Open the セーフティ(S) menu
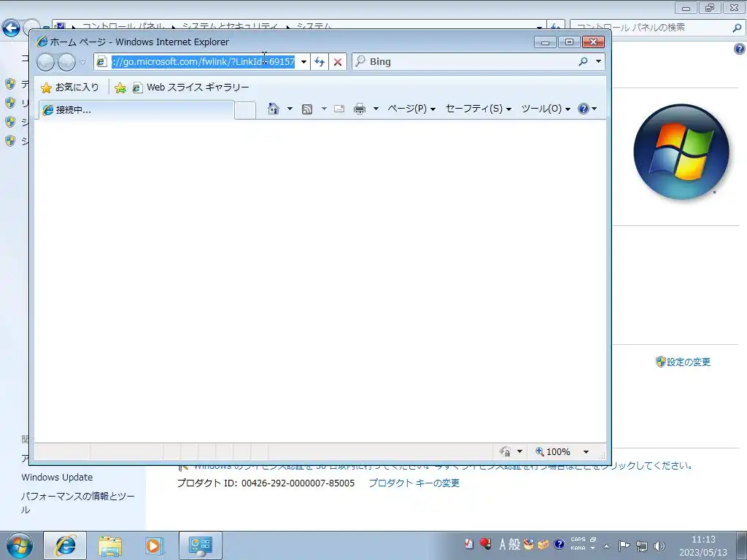Viewport: 747px width, 560px height. [479, 109]
